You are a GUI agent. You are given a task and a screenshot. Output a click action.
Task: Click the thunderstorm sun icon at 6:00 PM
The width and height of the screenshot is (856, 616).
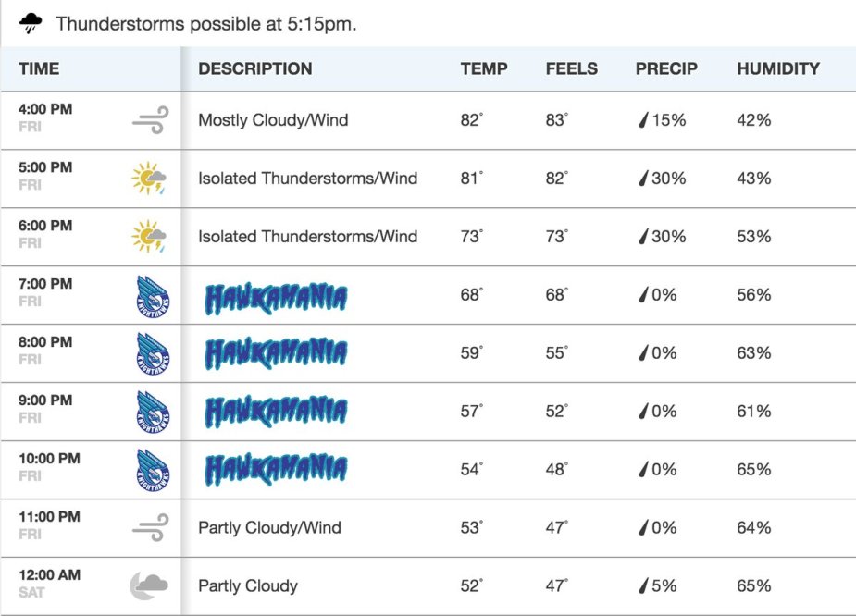[149, 236]
